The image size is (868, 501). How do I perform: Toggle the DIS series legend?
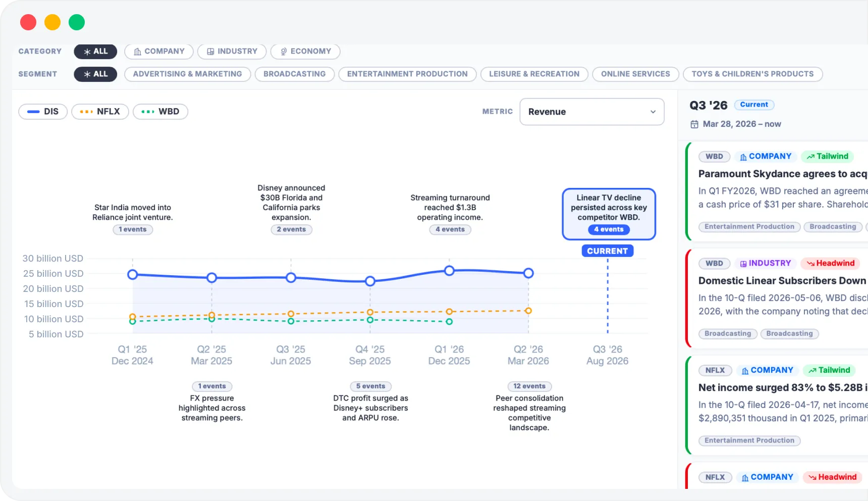[x=43, y=112]
